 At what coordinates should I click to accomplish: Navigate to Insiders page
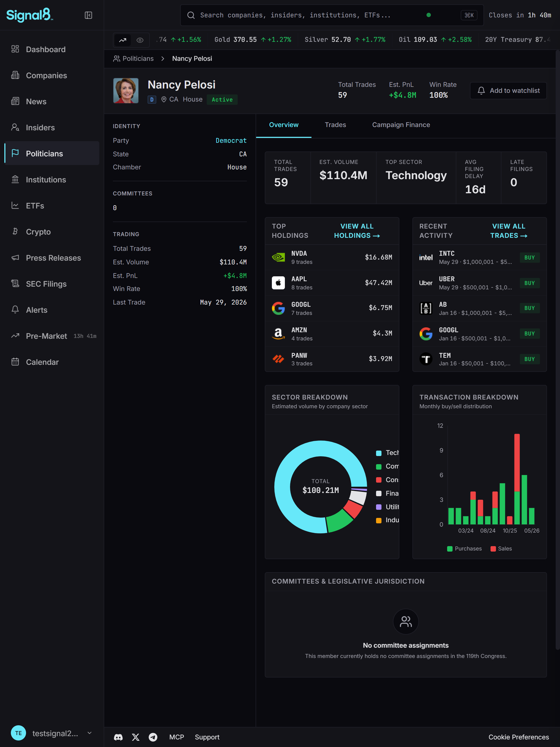click(52, 127)
